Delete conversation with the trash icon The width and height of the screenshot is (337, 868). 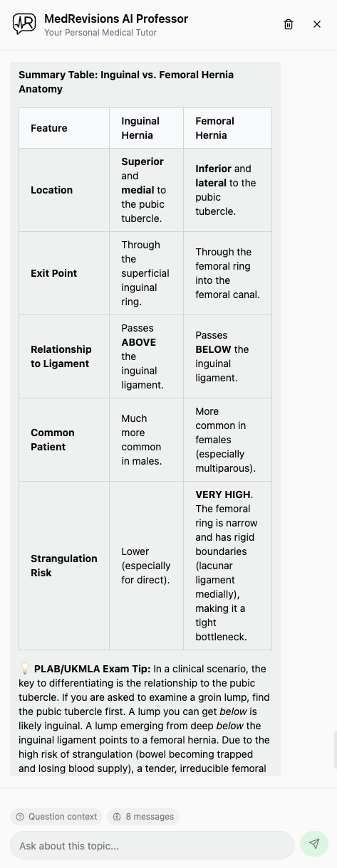(x=289, y=24)
